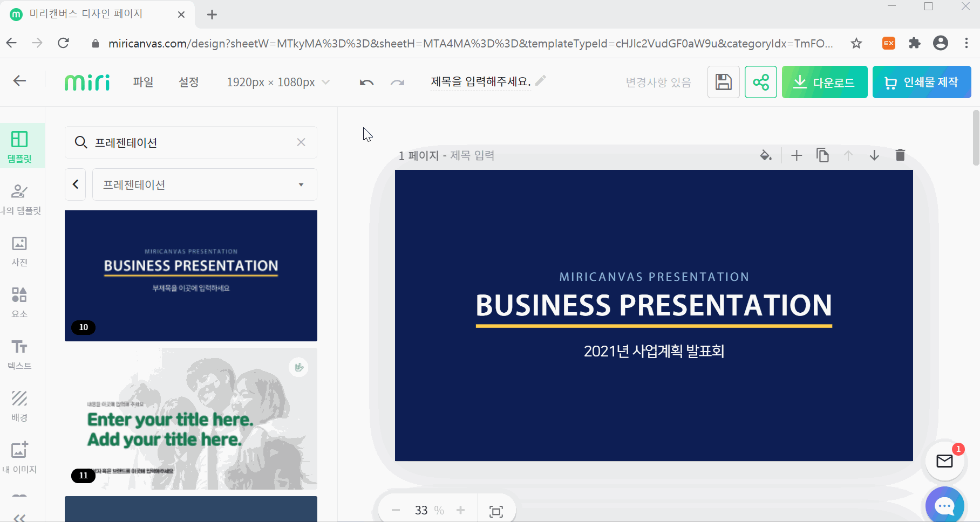980x522 pixels.
Task: Click the address bar URL
Action: pyautogui.click(x=471, y=43)
